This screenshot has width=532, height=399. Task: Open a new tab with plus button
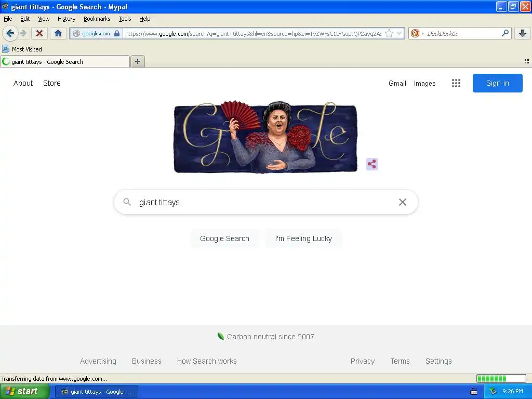coord(138,61)
